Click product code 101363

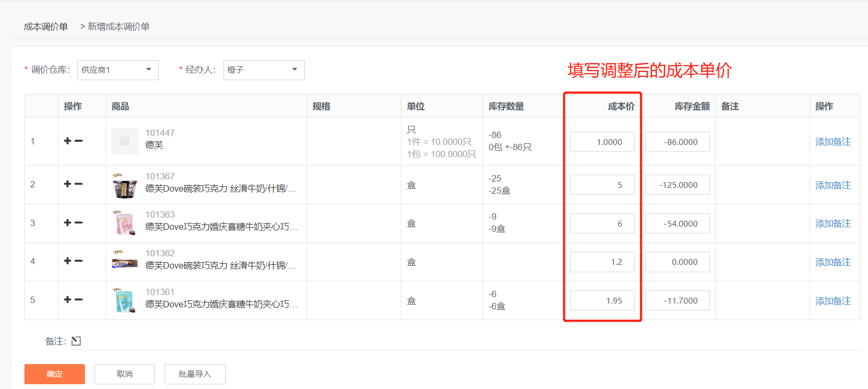pos(160,214)
